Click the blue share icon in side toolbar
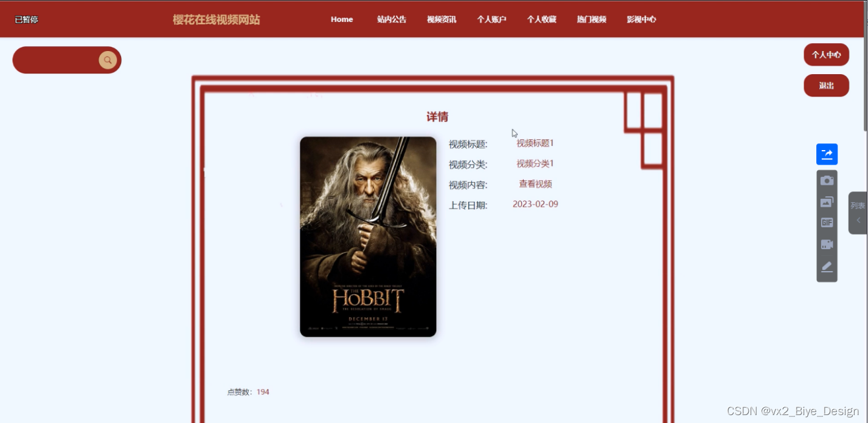Screen dimensions: 868x423 pyautogui.click(x=827, y=154)
